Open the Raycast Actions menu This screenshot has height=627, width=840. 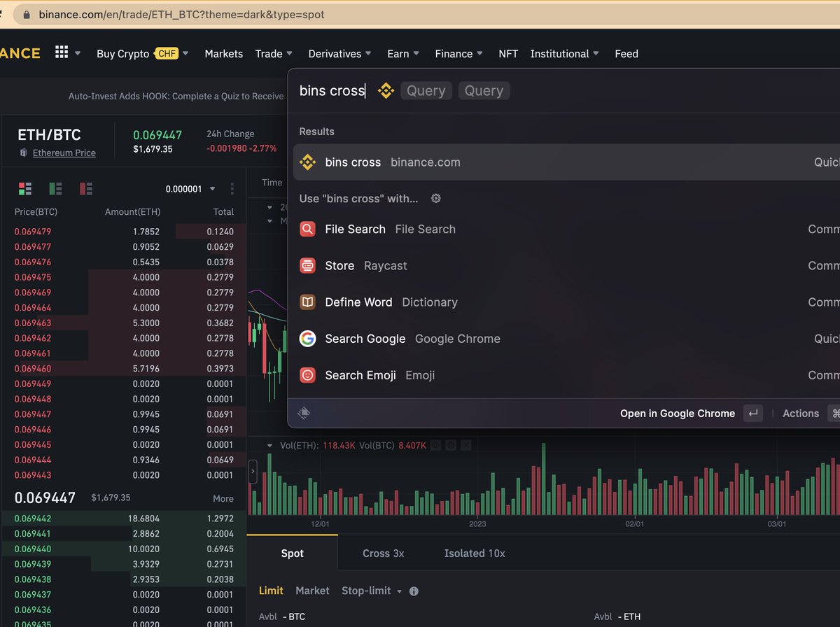click(x=801, y=414)
